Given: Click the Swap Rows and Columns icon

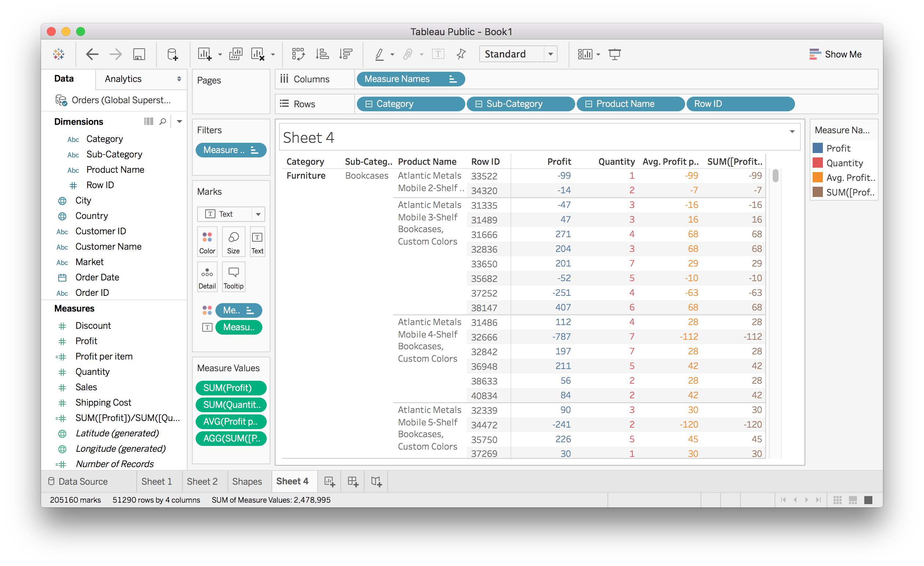Looking at the screenshot, I should (x=298, y=54).
